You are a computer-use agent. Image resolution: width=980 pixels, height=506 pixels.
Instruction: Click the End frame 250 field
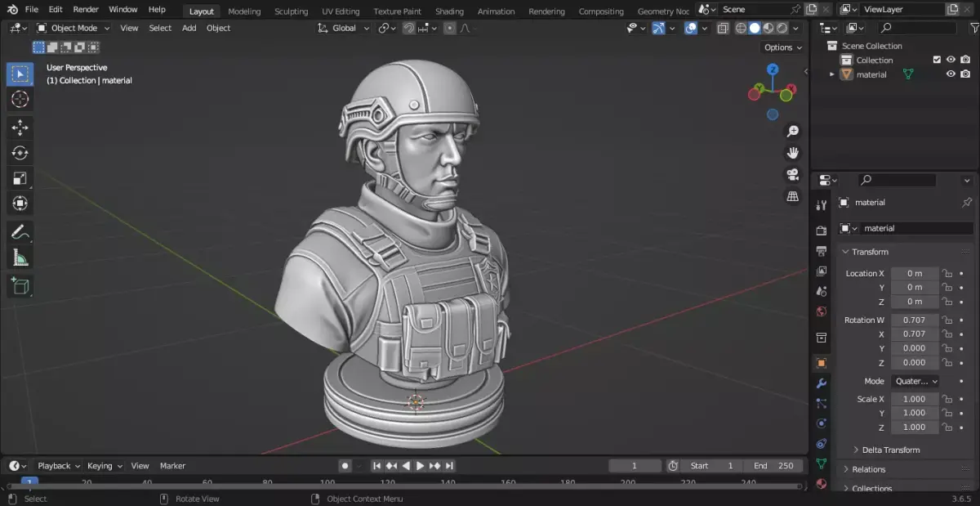coord(773,466)
